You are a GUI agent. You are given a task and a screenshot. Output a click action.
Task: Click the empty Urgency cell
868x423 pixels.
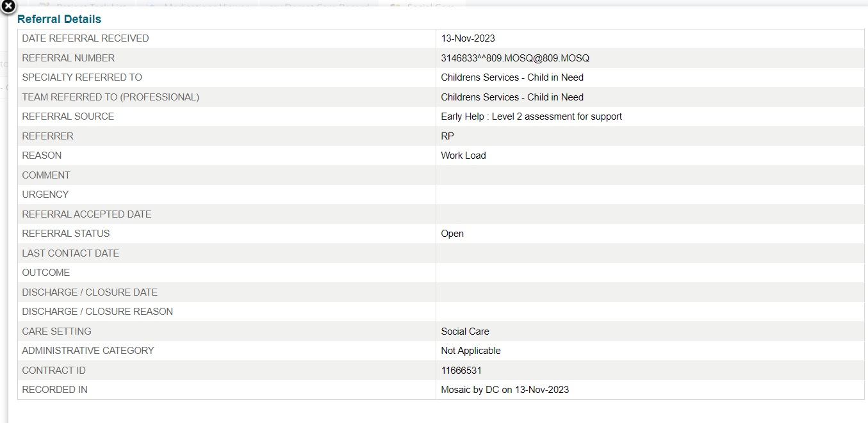(x=650, y=195)
